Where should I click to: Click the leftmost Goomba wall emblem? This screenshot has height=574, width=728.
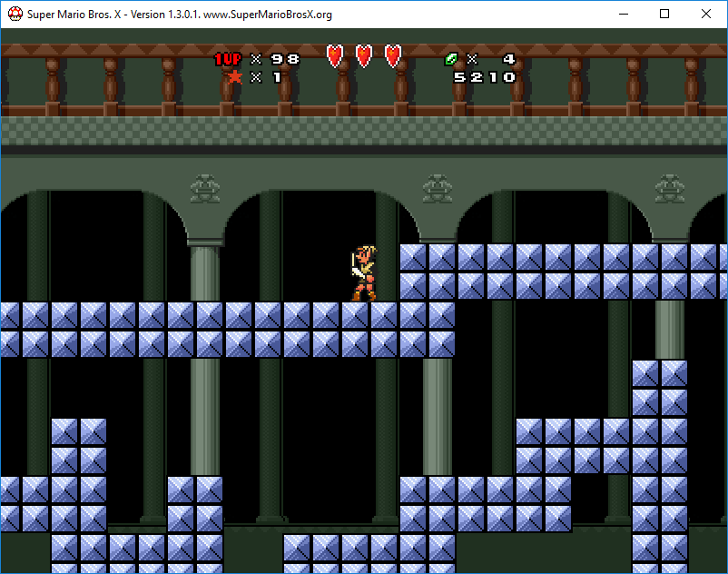tap(205, 189)
